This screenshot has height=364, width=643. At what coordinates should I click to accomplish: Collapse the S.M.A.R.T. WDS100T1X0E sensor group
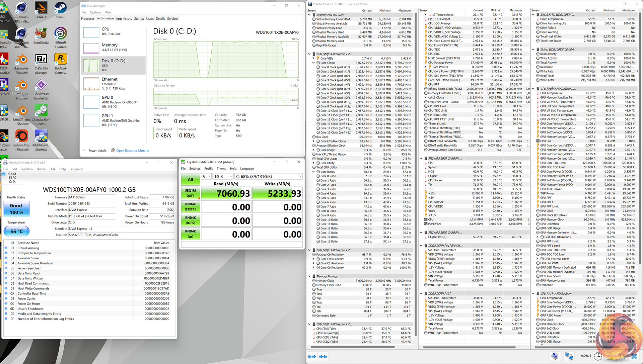(533, 15)
